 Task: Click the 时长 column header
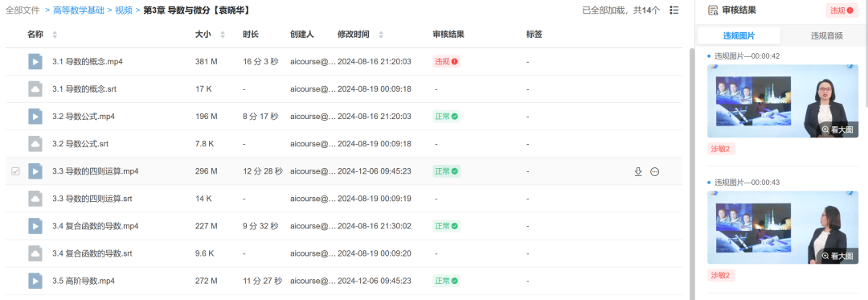251,35
